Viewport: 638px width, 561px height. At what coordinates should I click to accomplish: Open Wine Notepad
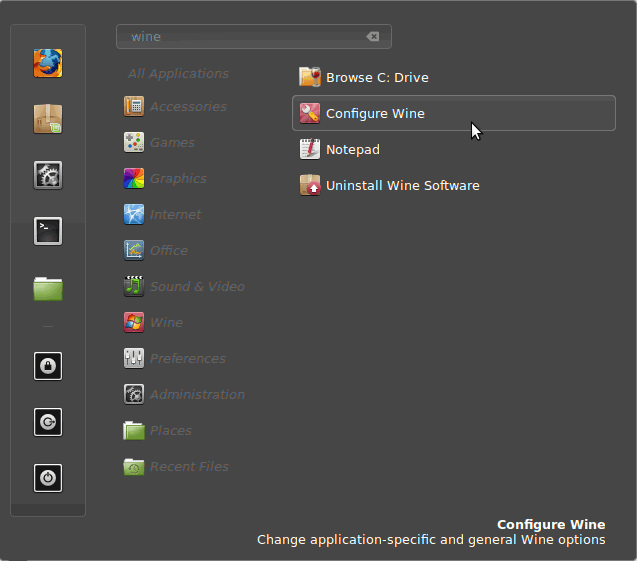[352, 149]
